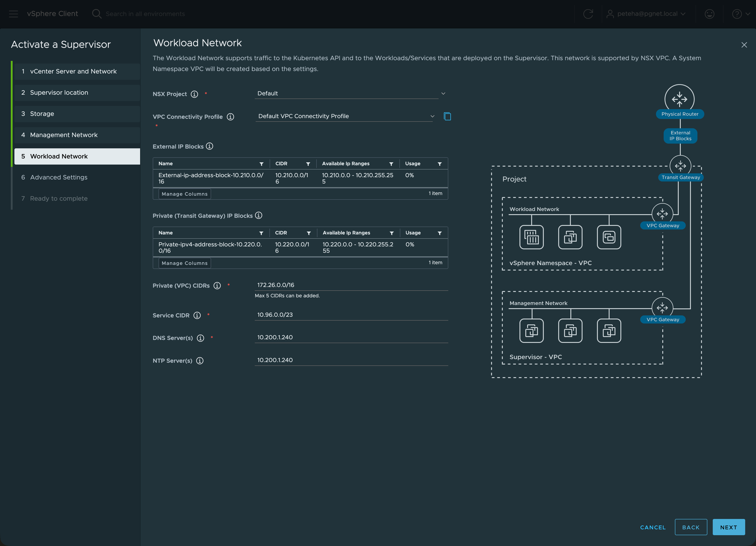Show info for NTP Server(s)

click(x=200, y=360)
